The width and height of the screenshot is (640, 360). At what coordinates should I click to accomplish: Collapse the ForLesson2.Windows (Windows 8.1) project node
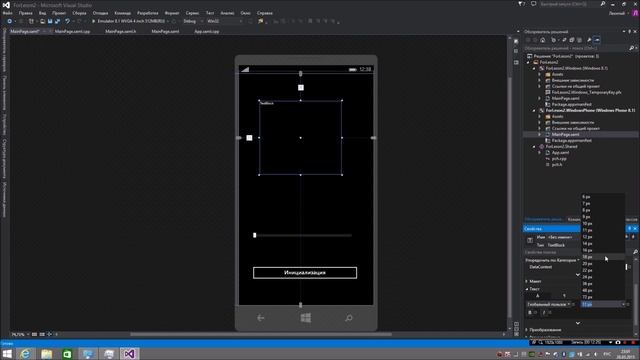[534, 69]
